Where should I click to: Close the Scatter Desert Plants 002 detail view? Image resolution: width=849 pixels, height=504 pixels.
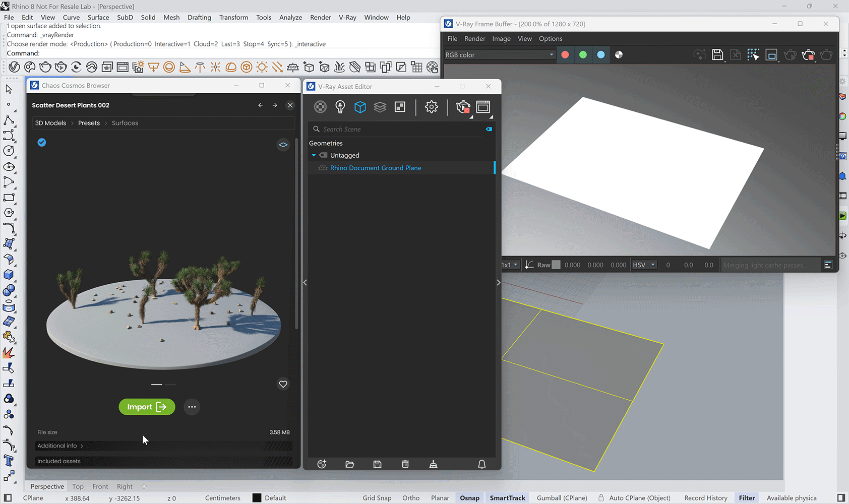(290, 105)
